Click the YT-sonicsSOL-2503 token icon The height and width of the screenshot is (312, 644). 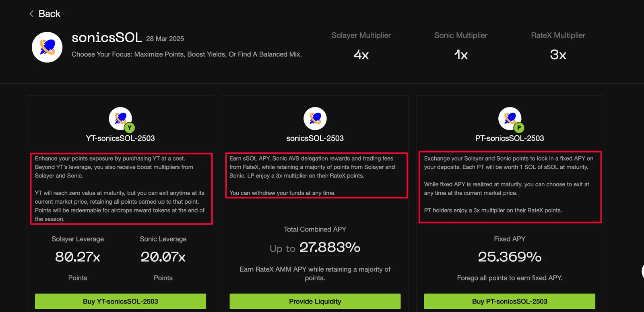pyautogui.click(x=120, y=119)
